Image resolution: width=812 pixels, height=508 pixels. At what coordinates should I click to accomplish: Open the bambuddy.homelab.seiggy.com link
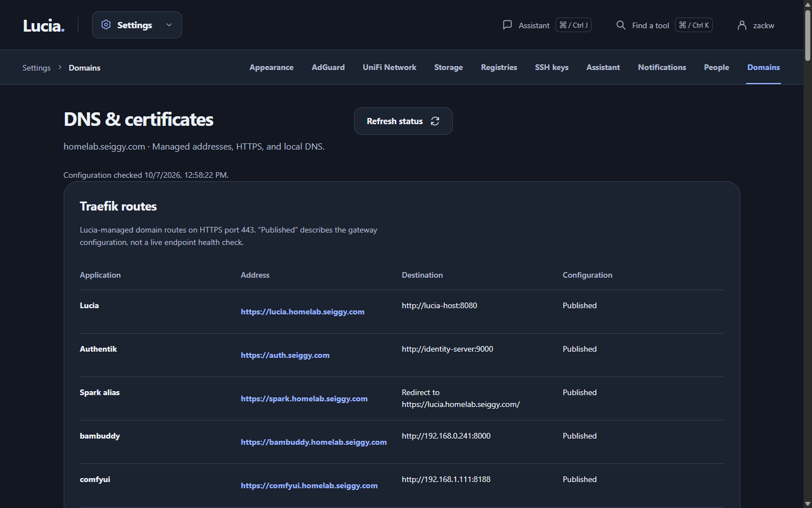pos(314,442)
